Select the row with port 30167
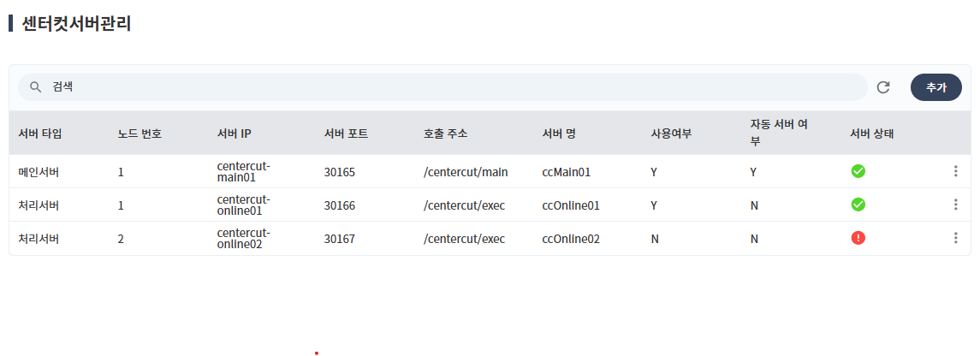Screen dimensions: 980x356 click(x=339, y=239)
